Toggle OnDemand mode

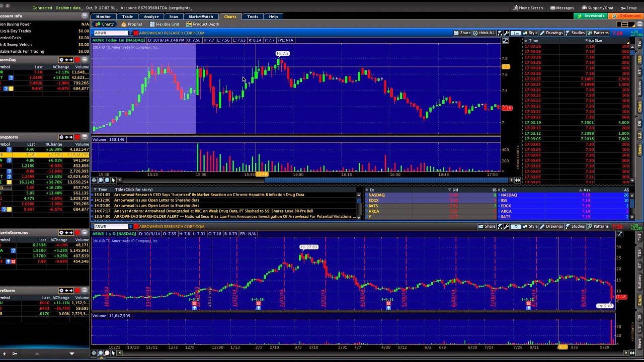(627, 16)
